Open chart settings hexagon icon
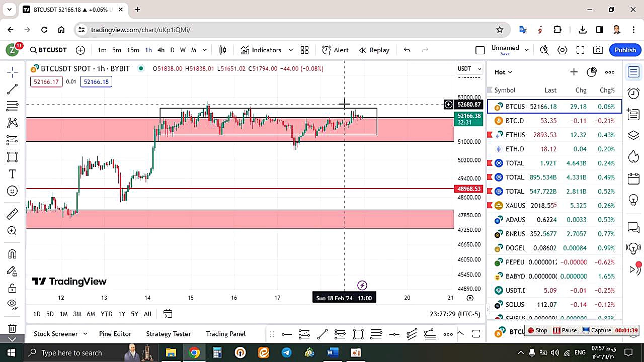The width and height of the screenshot is (644, 362). [562, 50]
